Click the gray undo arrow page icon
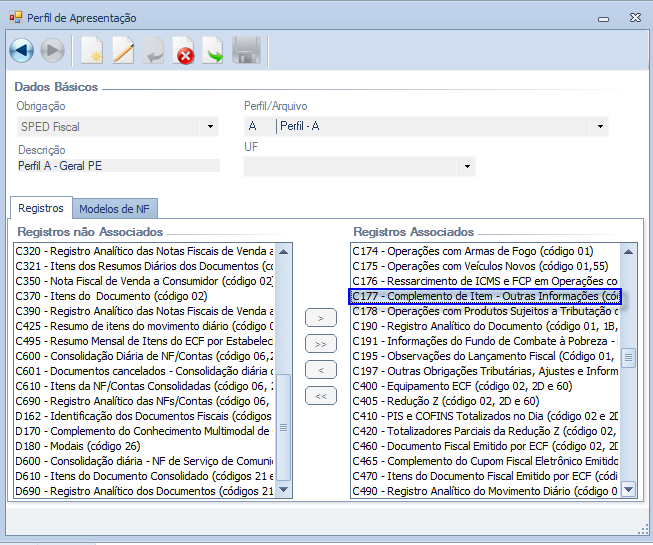Image resolution: width=653 pixels, height=545 pixels. (x=153, y=50)
